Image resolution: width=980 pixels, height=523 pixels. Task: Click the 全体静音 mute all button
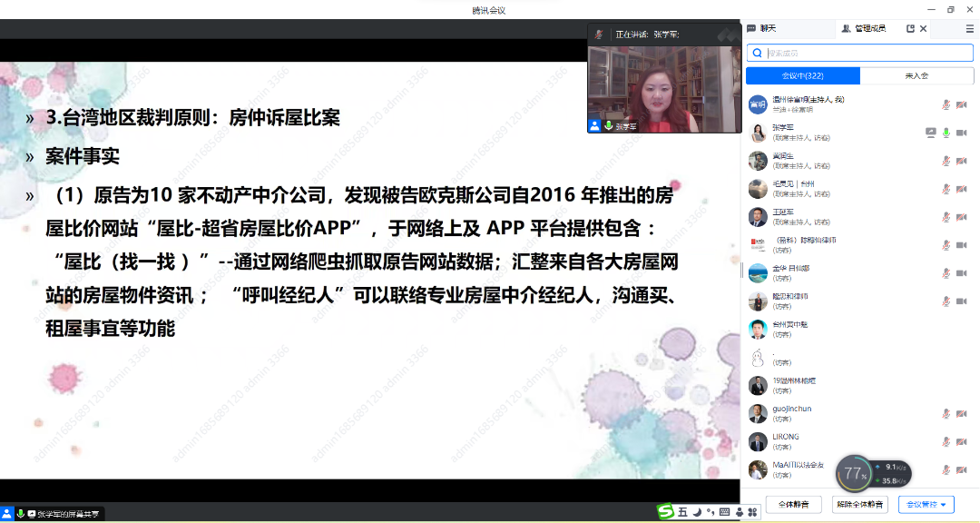coord(793,504)
